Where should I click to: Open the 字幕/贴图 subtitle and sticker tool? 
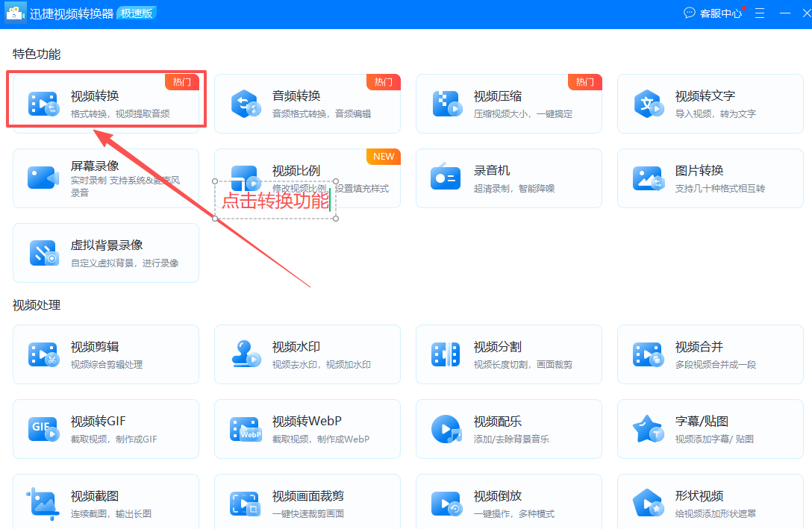tap(710, 428)
